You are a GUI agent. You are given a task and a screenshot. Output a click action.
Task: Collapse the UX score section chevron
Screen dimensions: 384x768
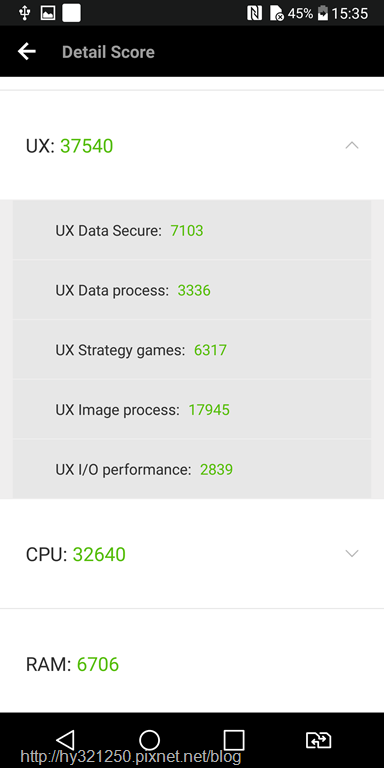(x=352, y=145)
